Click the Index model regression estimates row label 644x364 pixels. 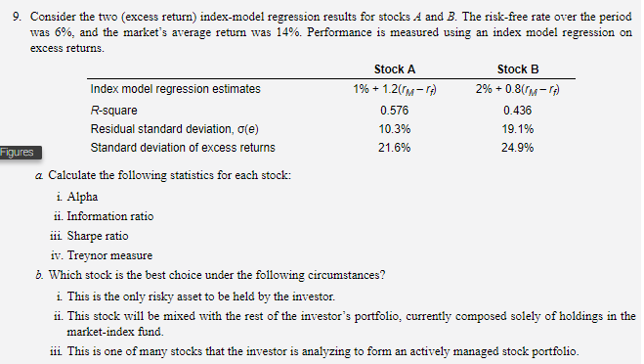click(175, 89)
